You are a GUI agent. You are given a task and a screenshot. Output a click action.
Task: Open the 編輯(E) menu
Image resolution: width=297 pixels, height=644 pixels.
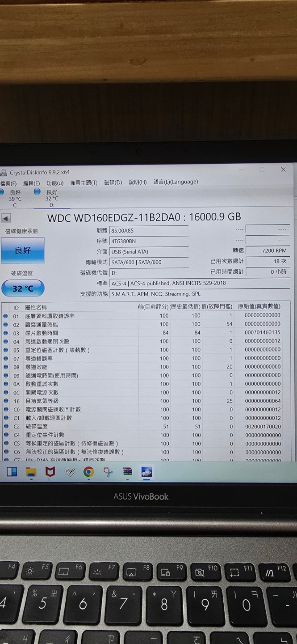click(31, 183)
